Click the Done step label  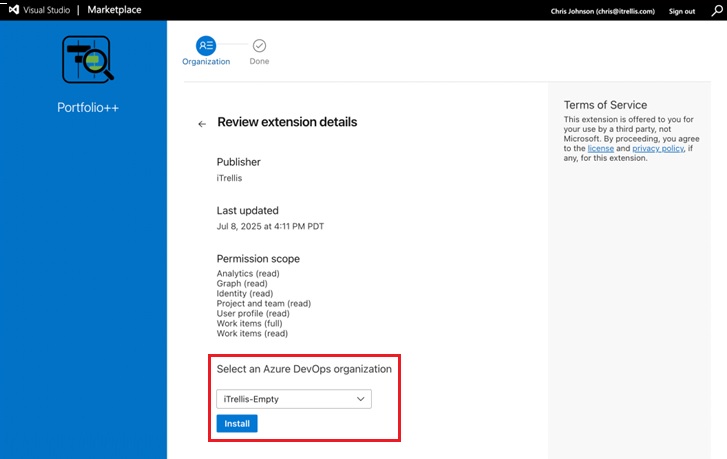(x=259, y=61)
